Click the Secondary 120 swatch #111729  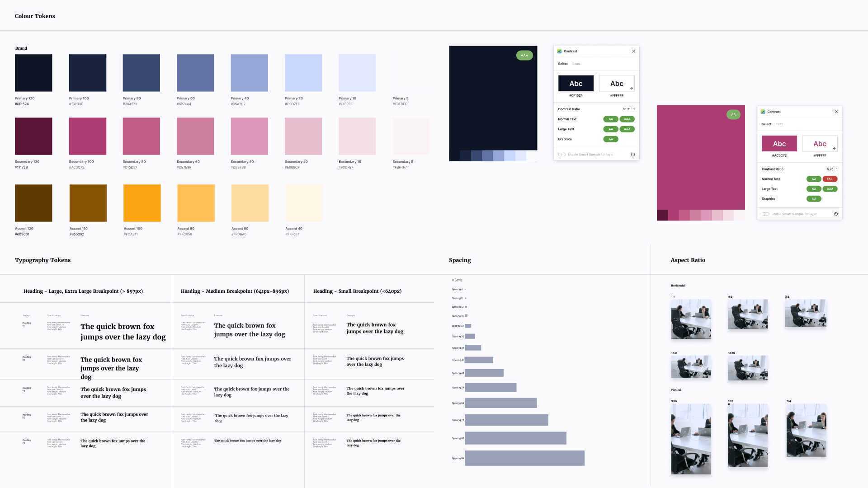click(33, 136)
